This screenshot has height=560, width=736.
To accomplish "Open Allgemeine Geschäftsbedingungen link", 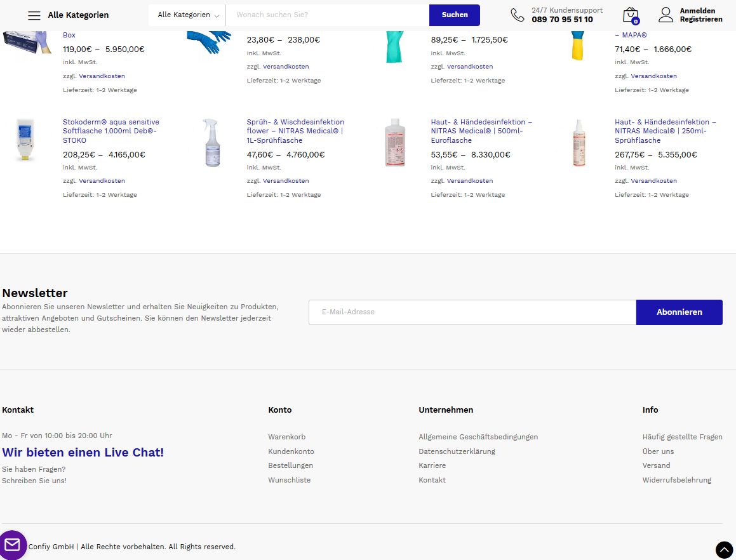I will tap(478, 437).
